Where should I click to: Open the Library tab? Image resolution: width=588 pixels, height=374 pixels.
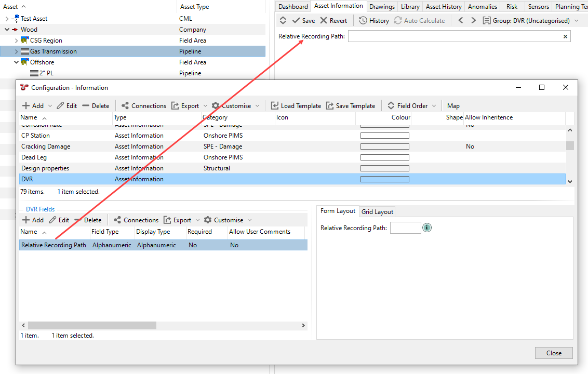[x=410, y=6]
